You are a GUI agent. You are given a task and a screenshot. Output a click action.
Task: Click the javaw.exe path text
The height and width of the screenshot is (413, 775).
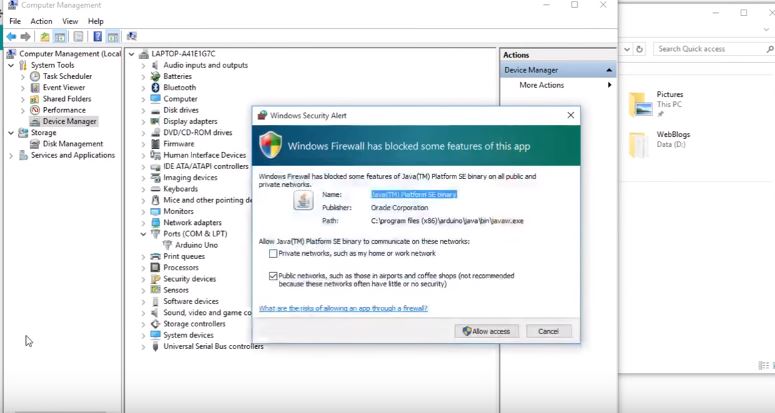(x=447, y=221)
